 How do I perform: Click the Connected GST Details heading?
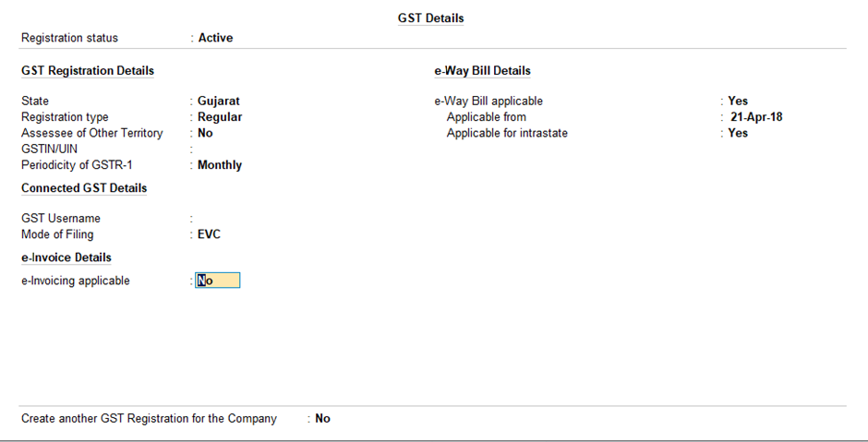pos(84,188)
